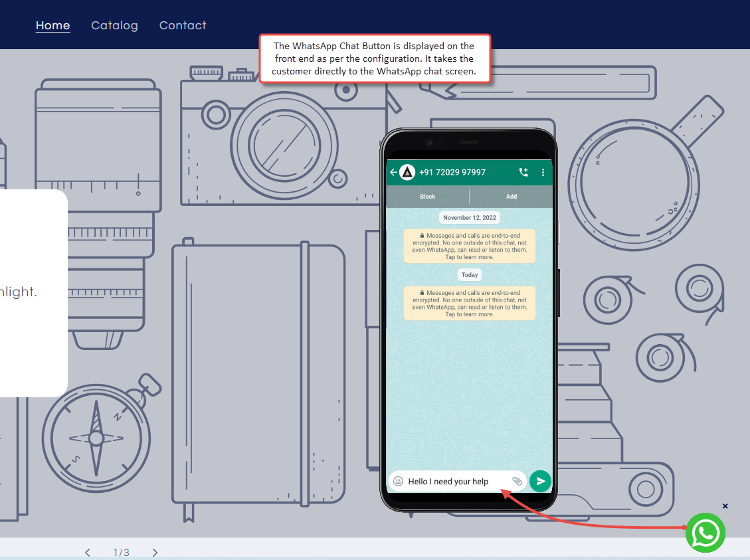Tap the add-call phone icon in chat header
This screenshot has height=560, width=750.
(523, 172)
